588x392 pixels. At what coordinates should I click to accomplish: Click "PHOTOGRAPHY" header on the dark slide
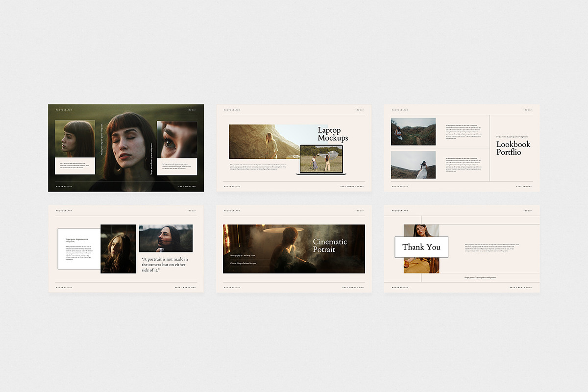(64, 110)
